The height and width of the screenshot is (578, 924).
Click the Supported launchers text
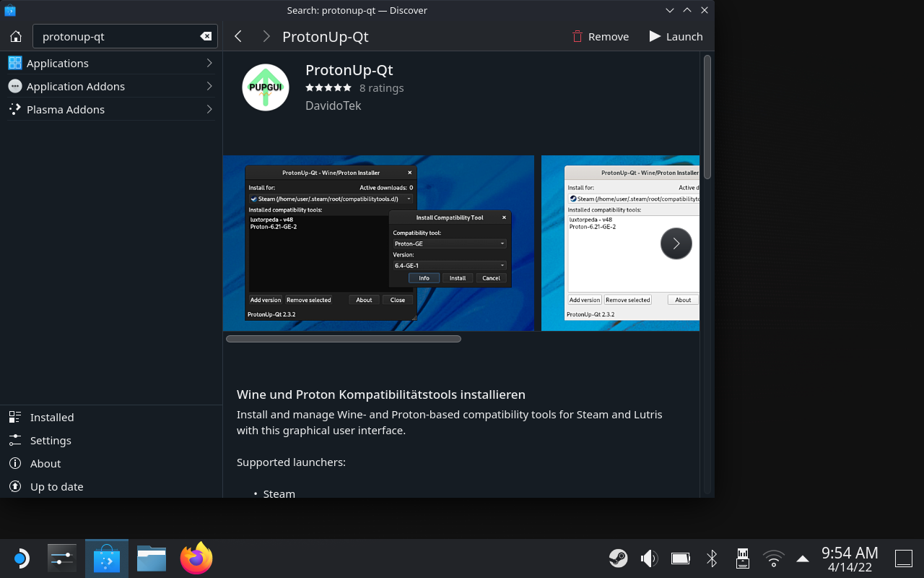tap(291, 462)
